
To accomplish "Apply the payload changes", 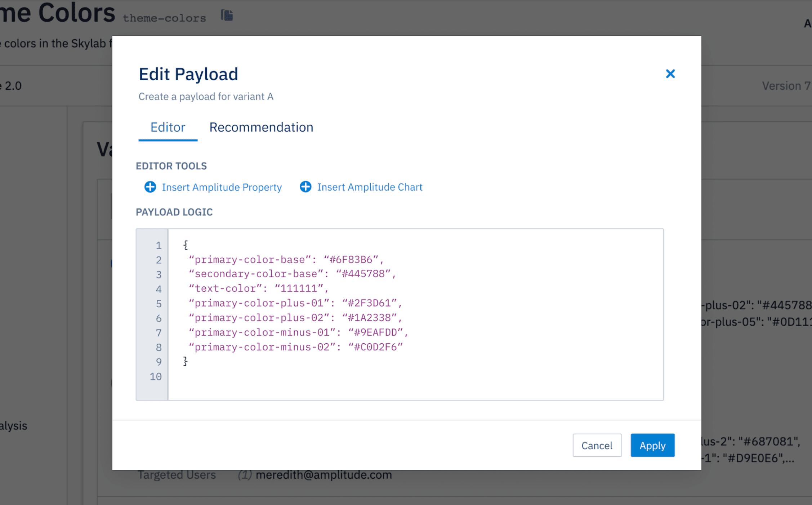I will (x=652, y=445).
